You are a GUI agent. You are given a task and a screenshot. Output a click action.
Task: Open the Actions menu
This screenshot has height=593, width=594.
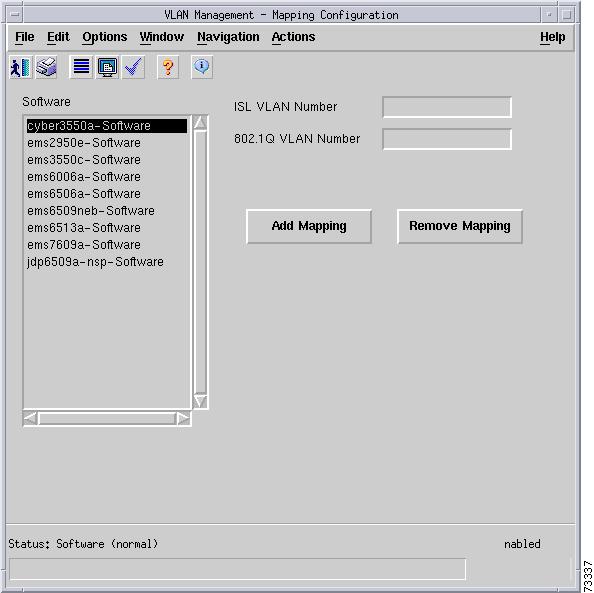[x=293, y=37]
